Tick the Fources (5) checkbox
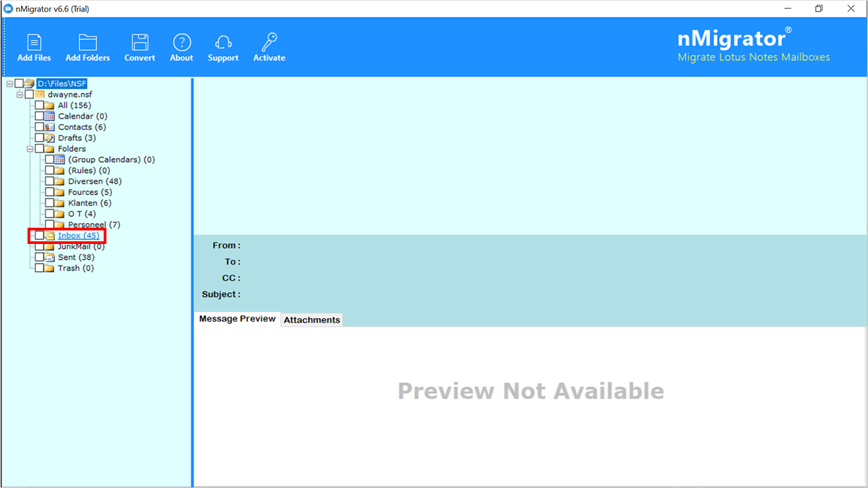Image resolution: width=868 pixels, height=488 pixels. click(x=50, y=192)
